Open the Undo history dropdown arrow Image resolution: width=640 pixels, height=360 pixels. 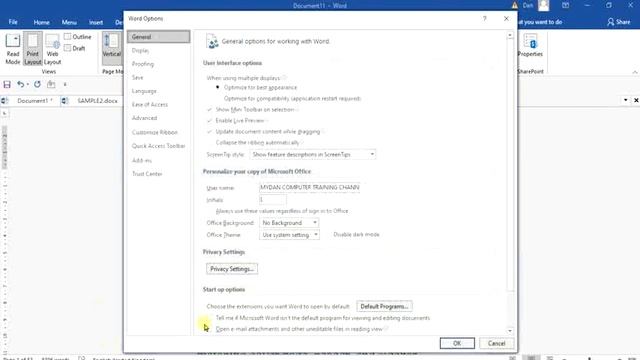point(27,84)
